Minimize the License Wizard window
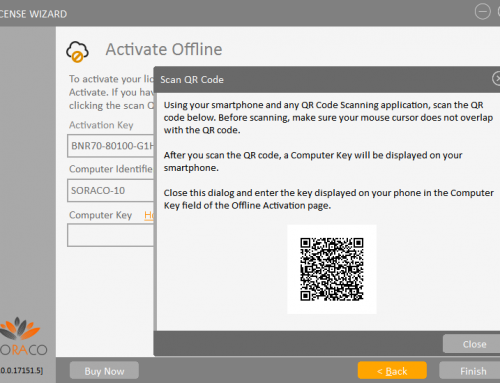 click(482, 12)
